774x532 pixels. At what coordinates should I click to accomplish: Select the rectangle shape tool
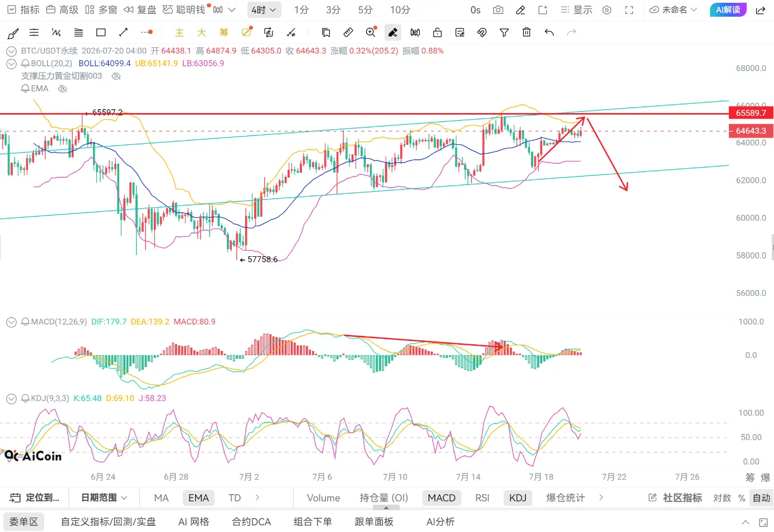point(101,33)
